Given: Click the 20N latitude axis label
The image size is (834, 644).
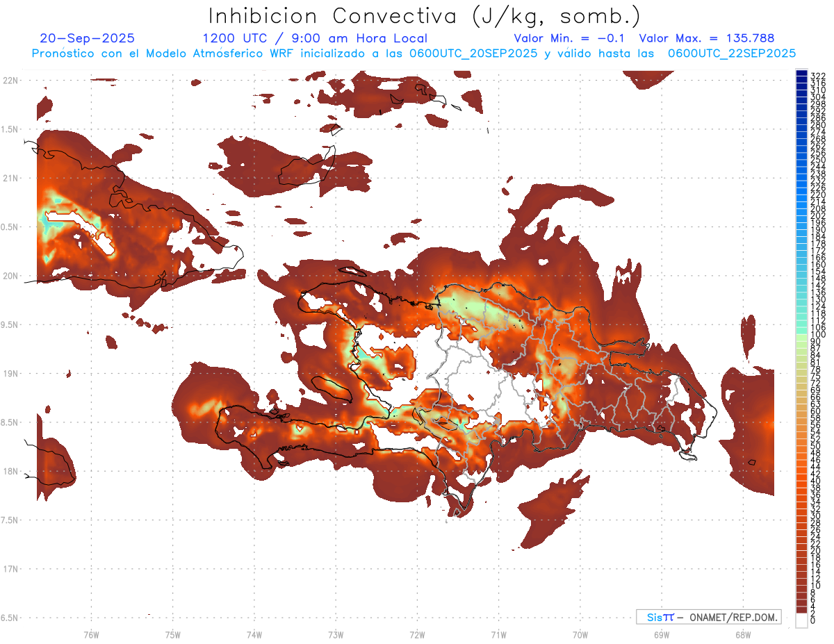Looking at the screenshot, I should pyautogui.click(x=10, y=276).
